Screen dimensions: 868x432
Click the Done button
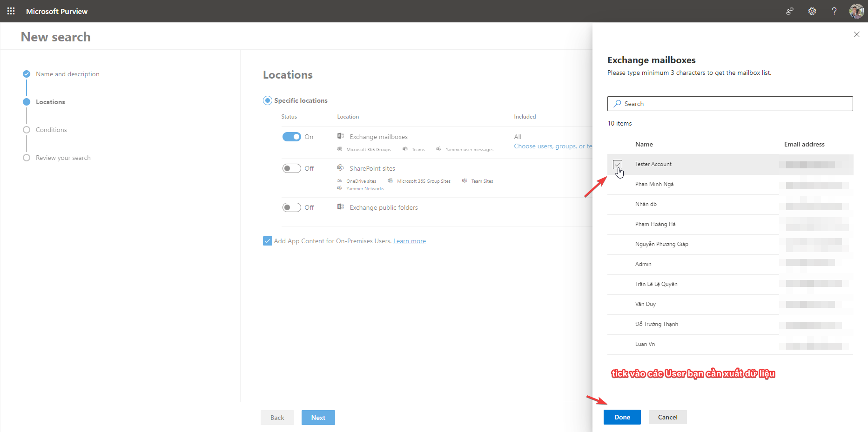[622, 417]
